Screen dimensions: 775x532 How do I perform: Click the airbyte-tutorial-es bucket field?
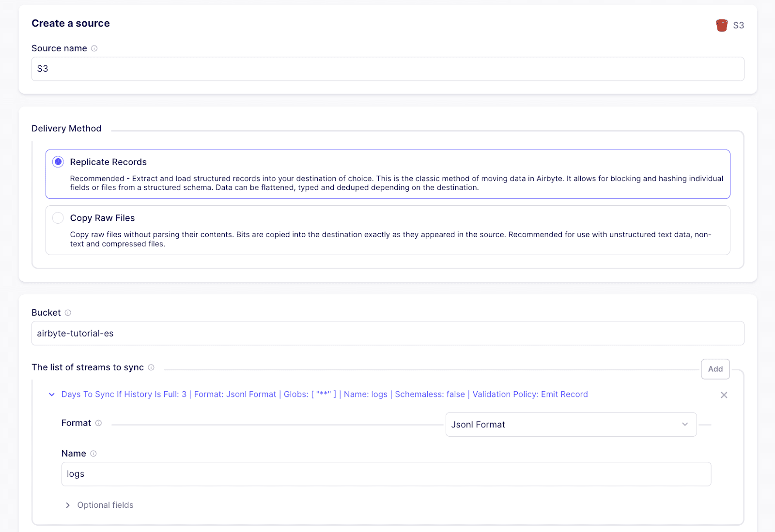387,333
